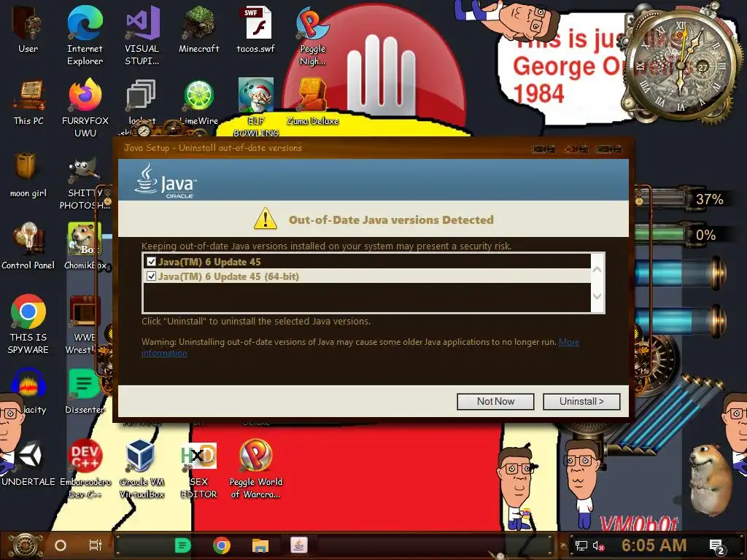
Task: Open This PC desktop icon
Action: click(x=28, y=102)
